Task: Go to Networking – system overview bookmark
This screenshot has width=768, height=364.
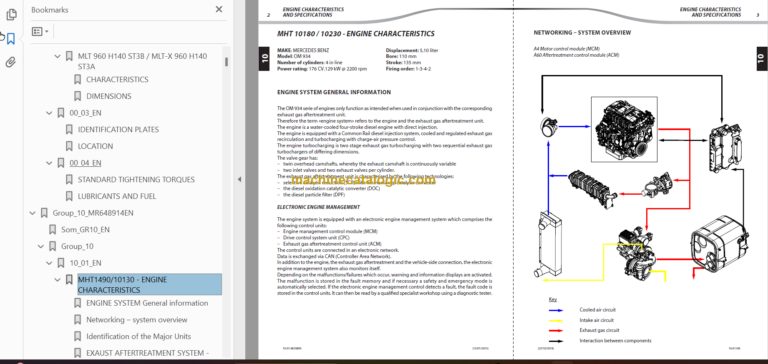Action: click(x=137, y=319)
